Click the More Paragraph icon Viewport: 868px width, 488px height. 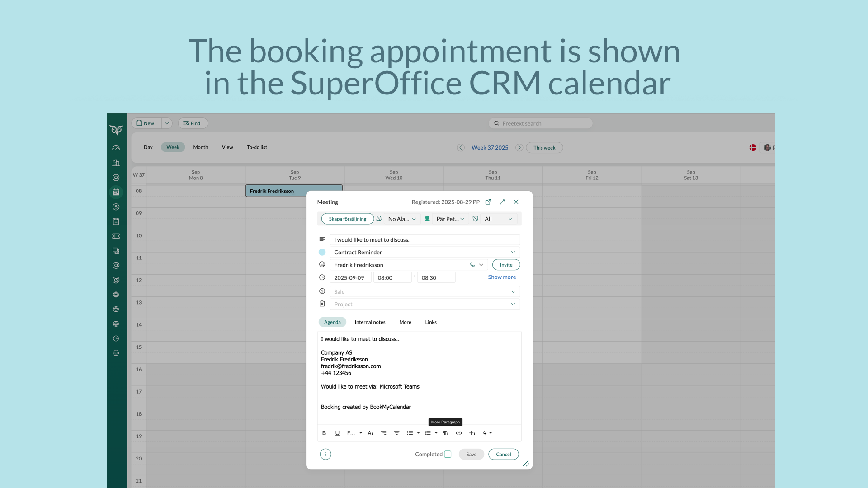446,433
